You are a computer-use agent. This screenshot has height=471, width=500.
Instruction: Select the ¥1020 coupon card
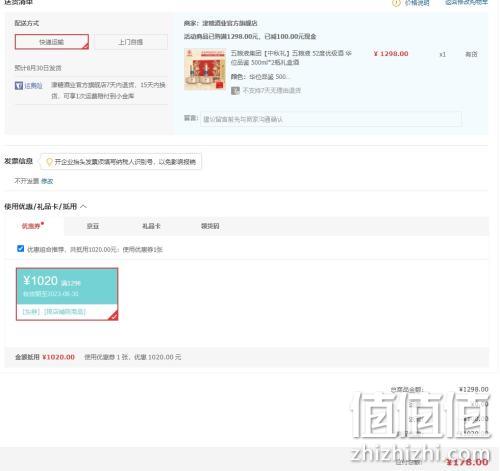[67, 294]
